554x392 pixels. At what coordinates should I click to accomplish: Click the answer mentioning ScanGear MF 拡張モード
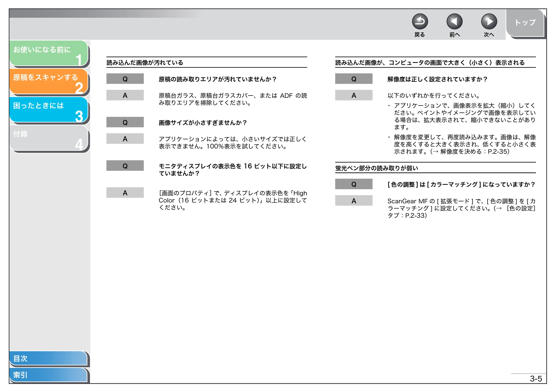461,208
